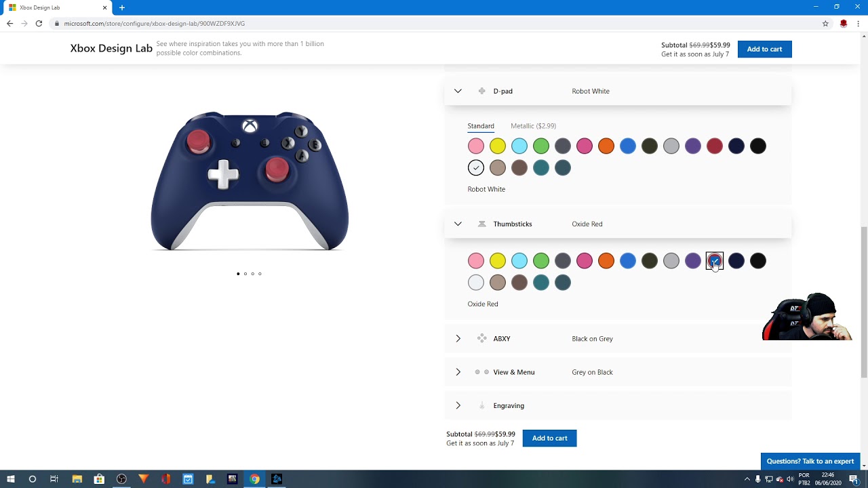Choose the yellow D-pad color swatch
Screen dimensions: 868x488
click(498, 146)
